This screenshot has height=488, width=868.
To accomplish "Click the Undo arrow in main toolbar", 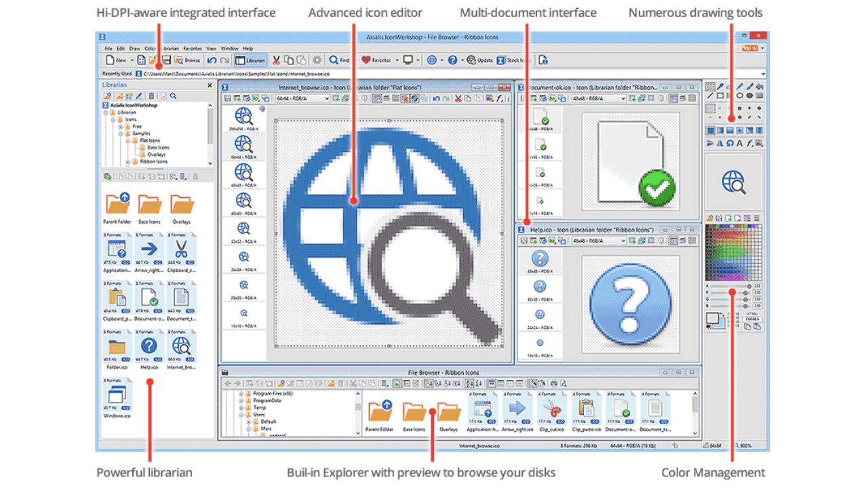I will tap(212, 60).
